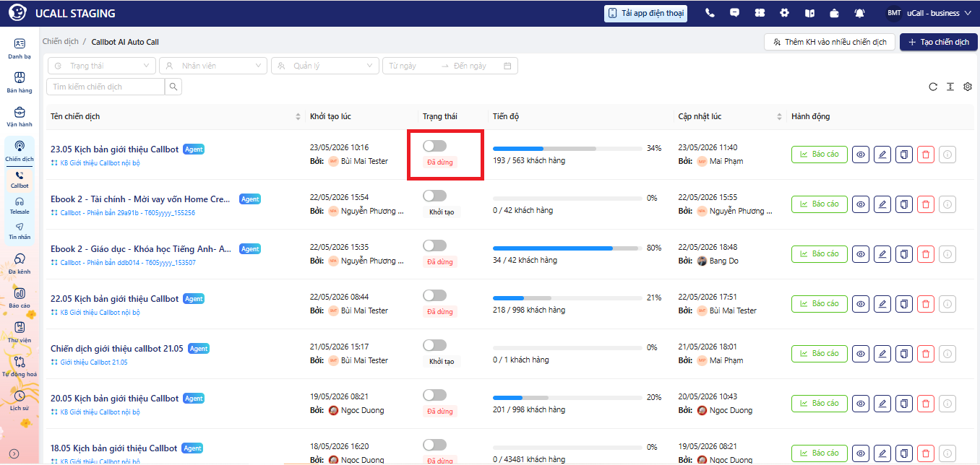Click the BMT user avatar
Image resolution: width=980 pixels, height=465 pixels.
[894, 13]
